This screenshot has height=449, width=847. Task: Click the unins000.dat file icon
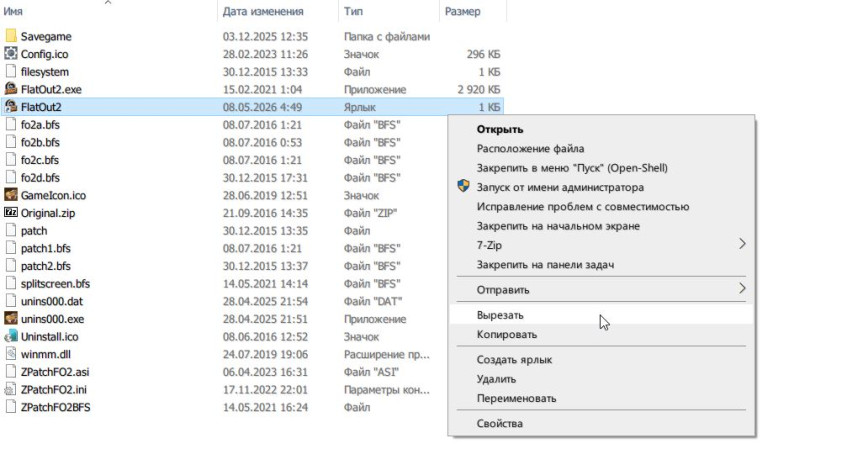click(11, 301)
